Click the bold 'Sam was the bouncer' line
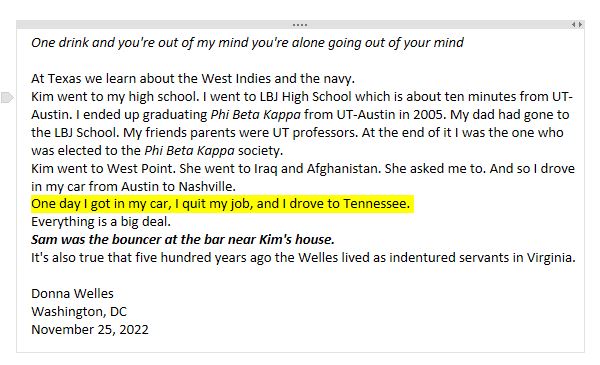 tap(183, 240)
